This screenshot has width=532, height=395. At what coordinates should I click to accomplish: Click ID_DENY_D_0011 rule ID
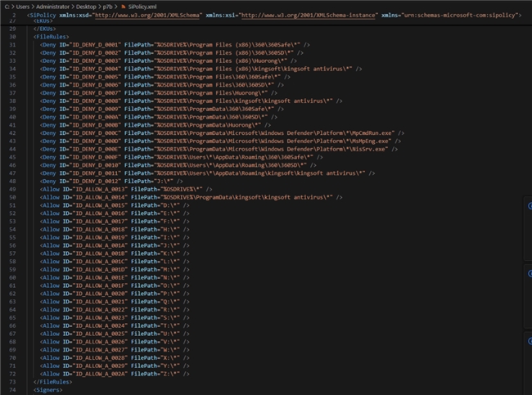click(x=95, y=173)
